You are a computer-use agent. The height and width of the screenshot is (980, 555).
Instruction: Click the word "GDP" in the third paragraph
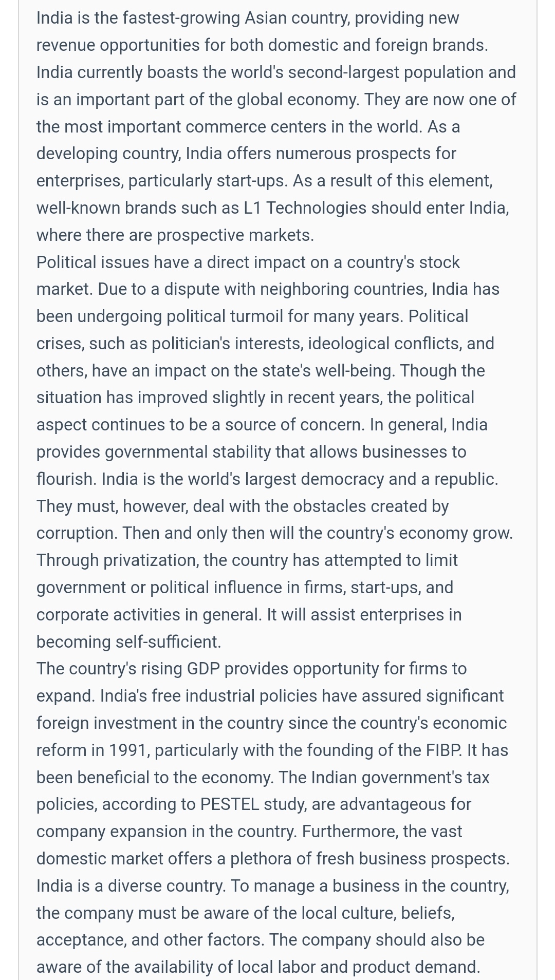pos(203,669)
